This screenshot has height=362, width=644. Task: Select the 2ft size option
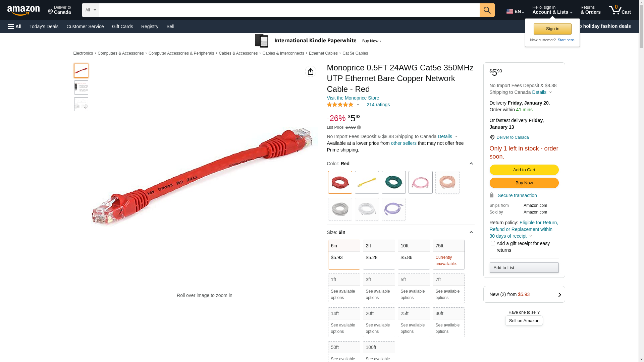379,254
